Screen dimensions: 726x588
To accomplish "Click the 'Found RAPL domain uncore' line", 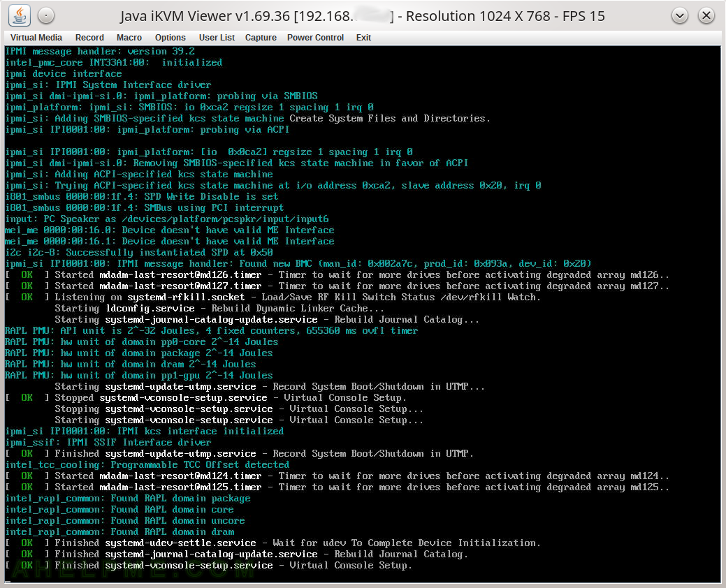I will click(125, 520).
